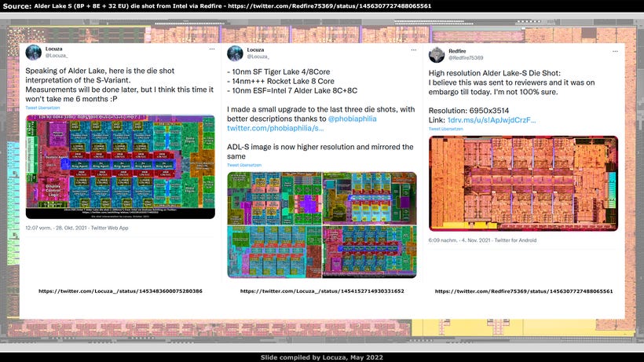Click the Source header text at the top
Screen dimensions: 644x362
pos(217,5)
